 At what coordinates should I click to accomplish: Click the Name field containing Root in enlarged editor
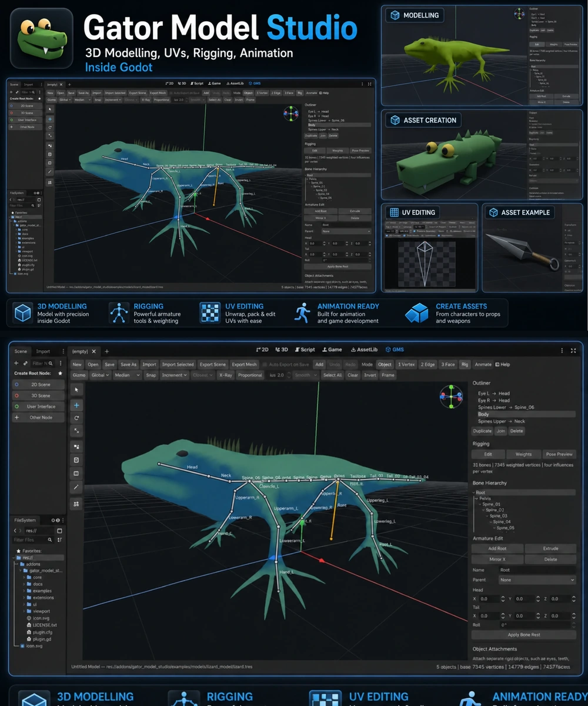pos(536,570)
